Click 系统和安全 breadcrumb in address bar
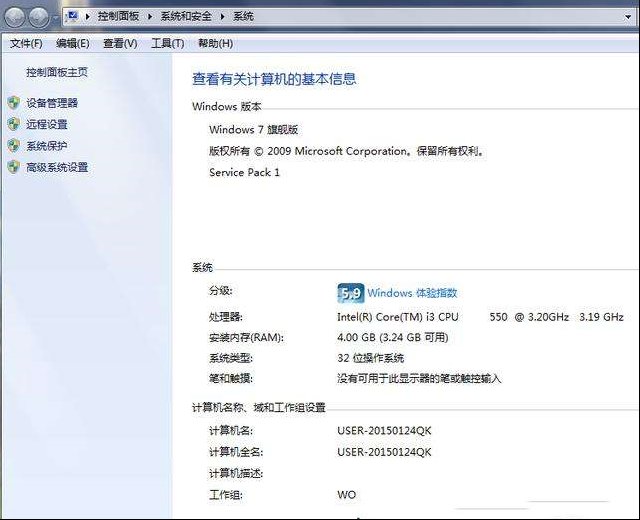Viewport: 640px width, 520px height. tap(186, 16)
